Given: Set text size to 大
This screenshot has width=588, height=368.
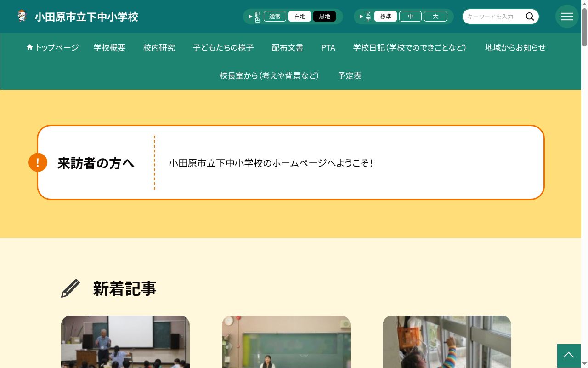Looking at the screenshot, I should (x=435, y=17).
